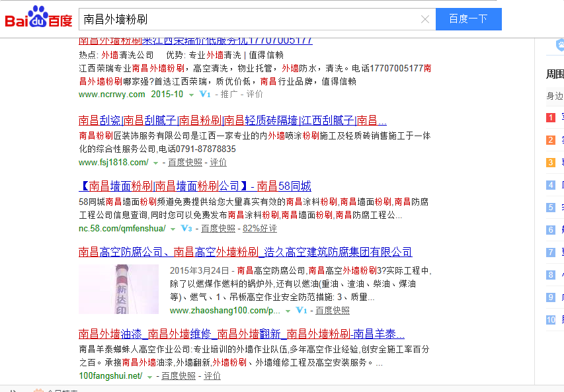Open the nc.58.com/qmfenshua/ URL

pyautogui.click(x=122, y=228)
